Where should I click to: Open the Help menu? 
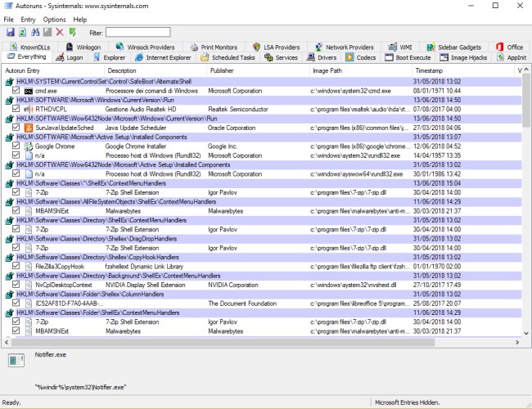coord(80,20)
